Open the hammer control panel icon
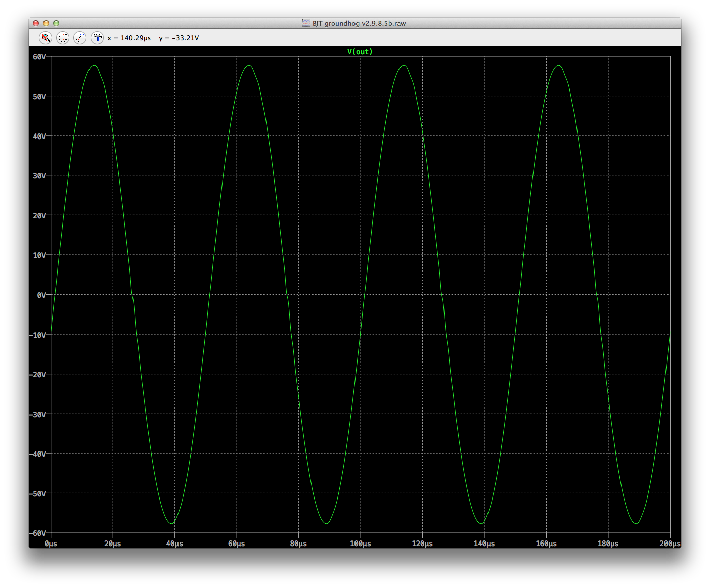 click(x=97, y=38)
